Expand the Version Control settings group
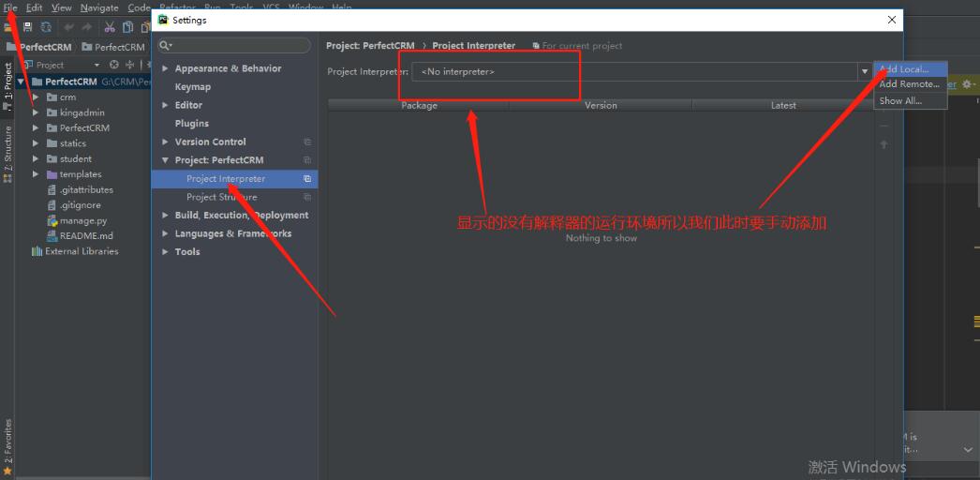980x480 pixels. tap(166, 142)
